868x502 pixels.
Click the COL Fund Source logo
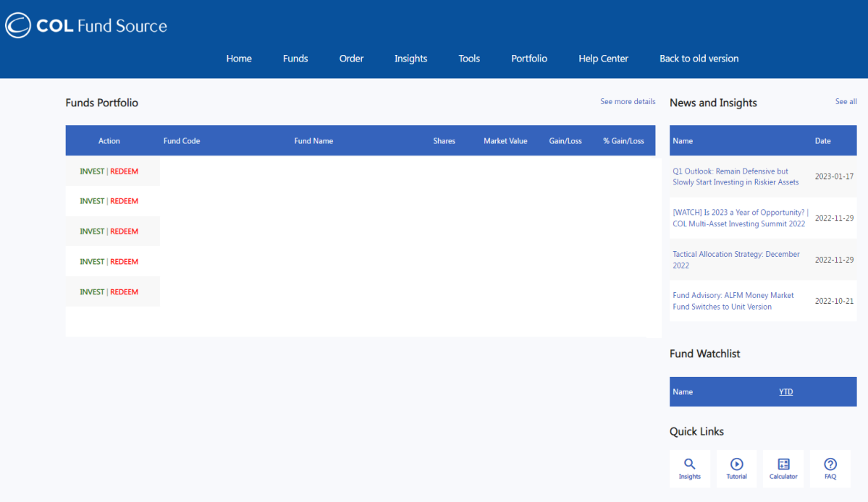click(x=86, y=25)
